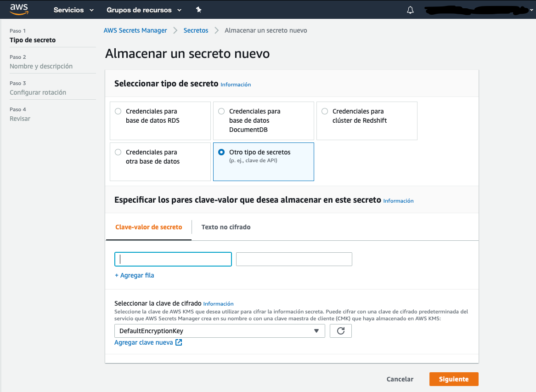Click Agregar fila to add key-value row
Viewport: 536px width, 392px height.
134,275
